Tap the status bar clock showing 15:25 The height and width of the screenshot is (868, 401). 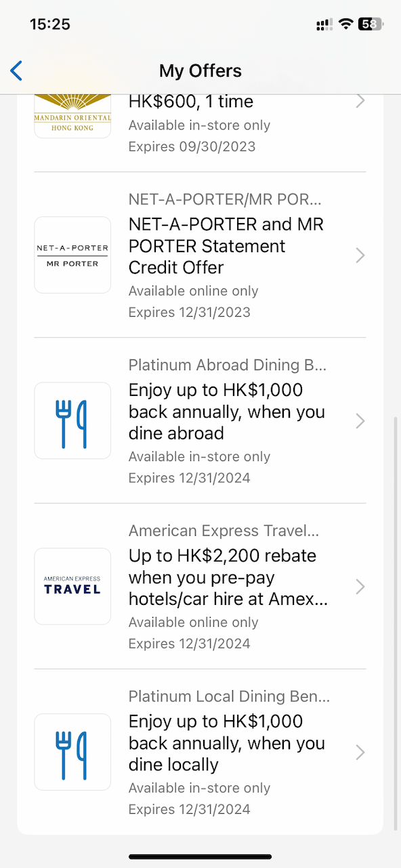[x=50, y=24]
